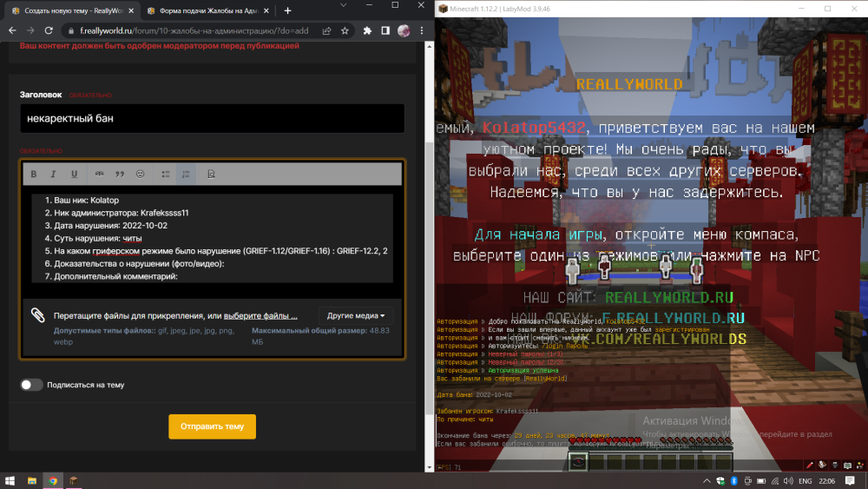The height and width of the screenshot is (489, 868).
Task: Click 'выберите файлы ...' link
Action: coord(260,315)
